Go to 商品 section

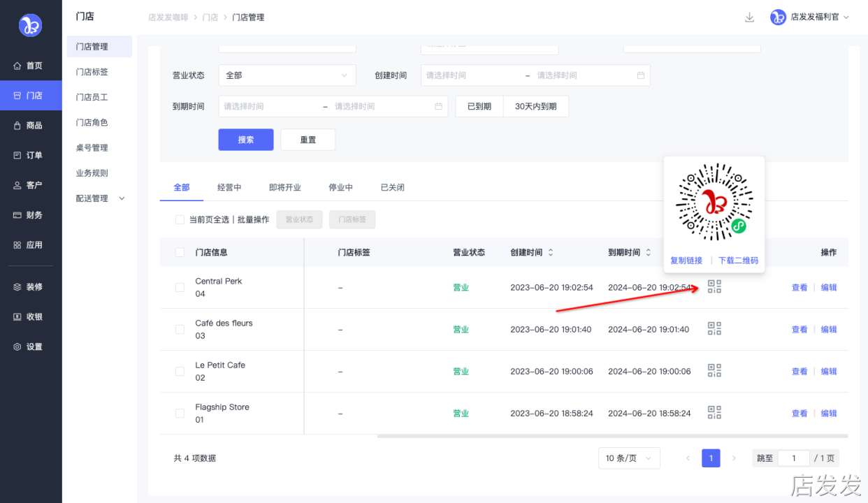click(31, 126)
